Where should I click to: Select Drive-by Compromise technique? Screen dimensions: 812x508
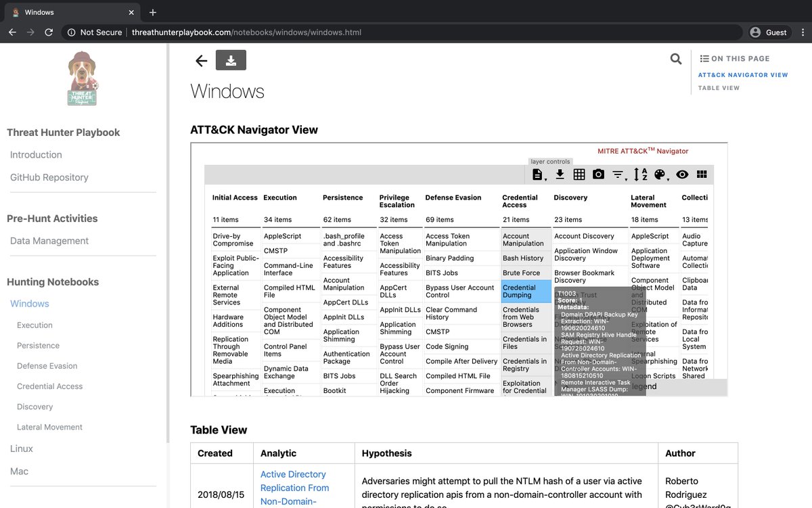point(235,239)
